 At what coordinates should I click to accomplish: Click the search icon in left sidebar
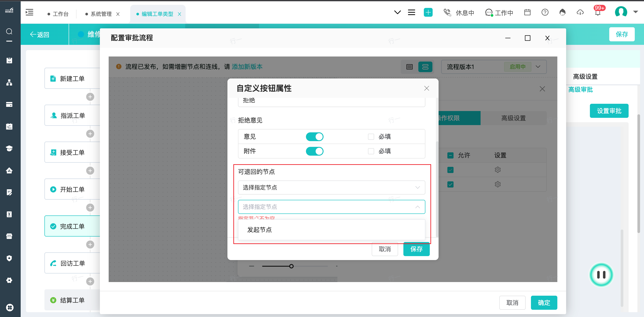pos(9,31)
